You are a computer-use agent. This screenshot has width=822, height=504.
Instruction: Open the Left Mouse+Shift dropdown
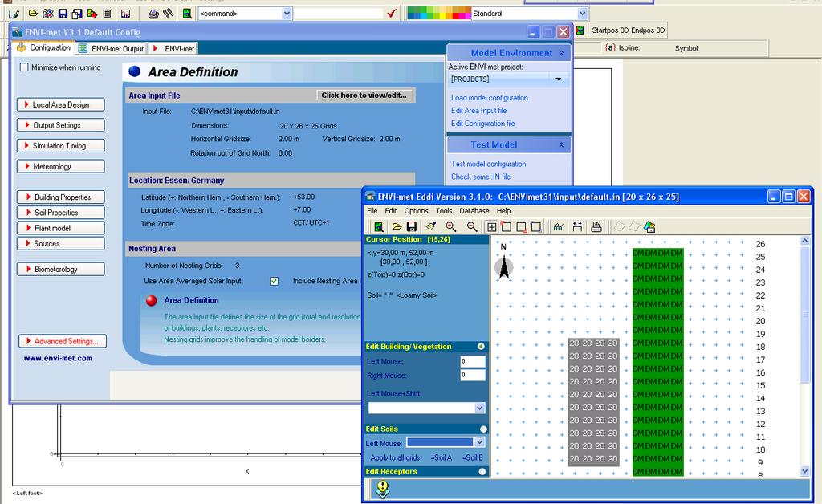(480, 408)
